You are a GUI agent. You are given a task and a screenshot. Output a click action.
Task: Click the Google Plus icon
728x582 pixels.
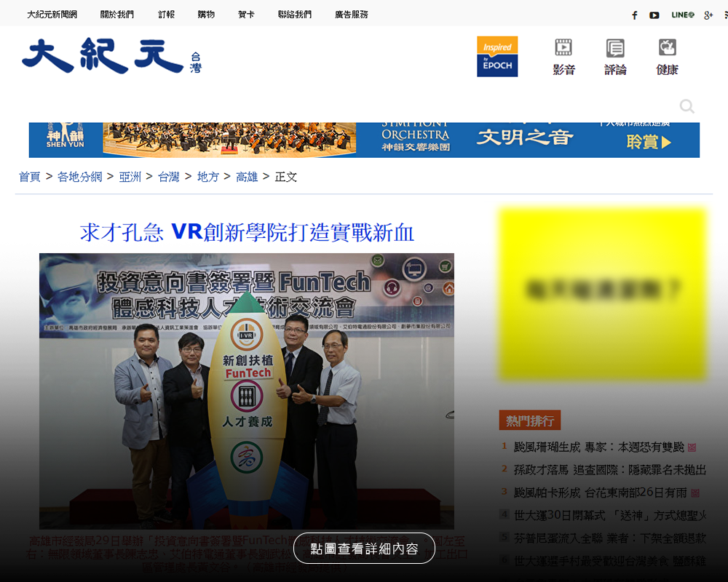pyautogui.click(x=708, y=15)
